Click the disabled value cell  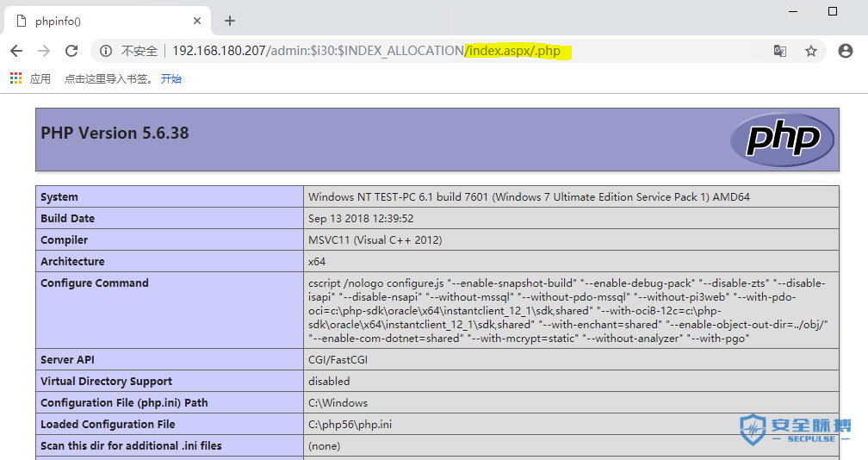tap(329, 382)
